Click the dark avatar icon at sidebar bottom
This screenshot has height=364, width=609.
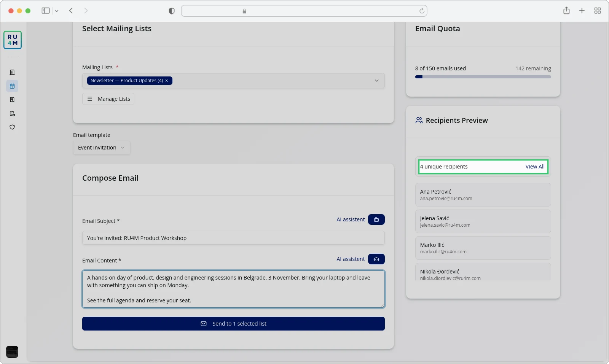pyautogui.click(x=12, y=352)
